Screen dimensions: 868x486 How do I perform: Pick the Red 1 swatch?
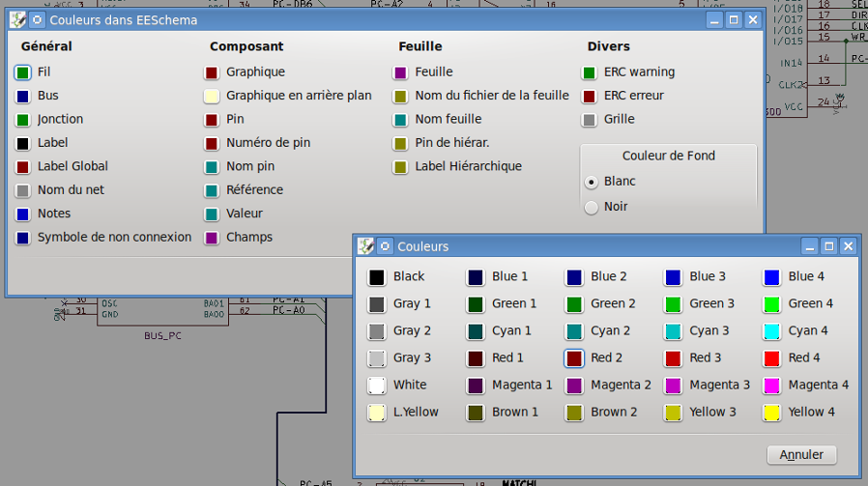(x=476, y=358)
